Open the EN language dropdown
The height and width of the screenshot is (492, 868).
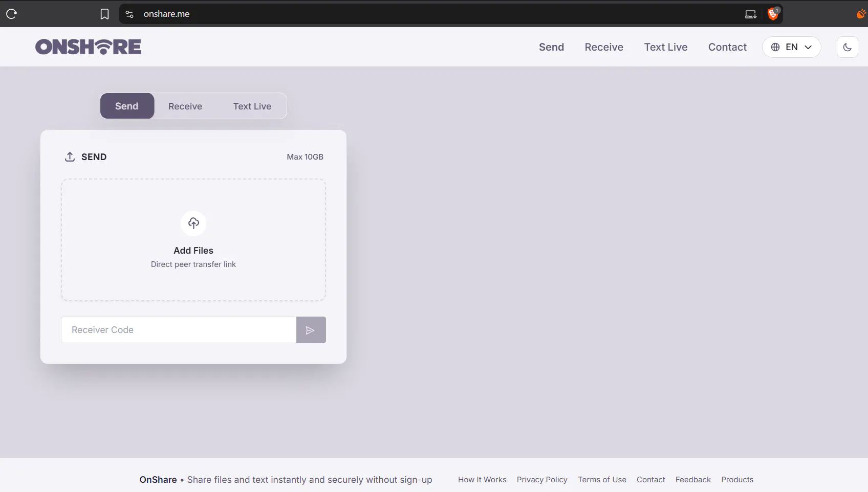[791, 47]
